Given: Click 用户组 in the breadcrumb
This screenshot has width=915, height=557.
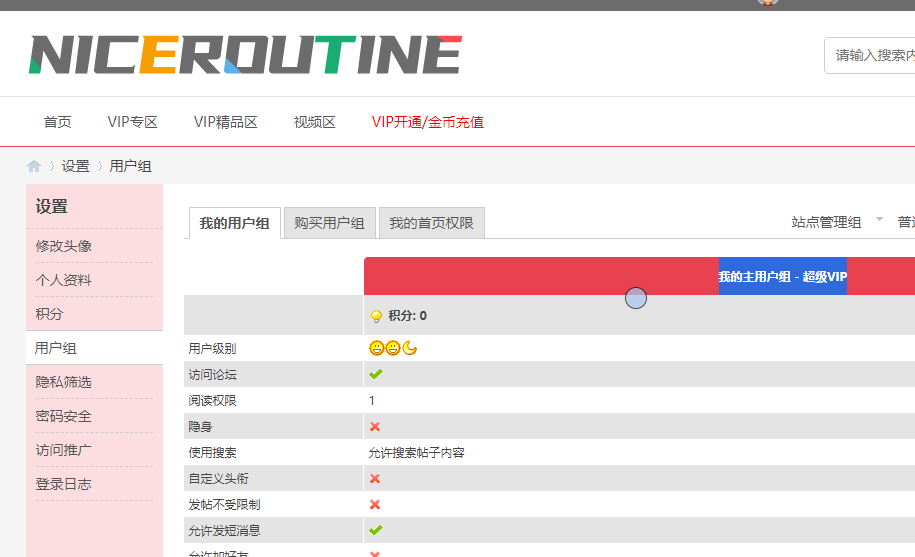Looking at the screenshot, I should point(131,166).
